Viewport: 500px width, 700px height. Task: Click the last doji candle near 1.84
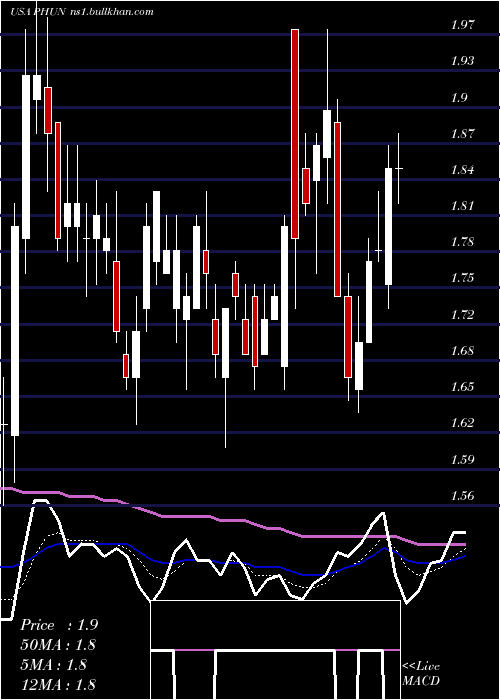point(399,169)
